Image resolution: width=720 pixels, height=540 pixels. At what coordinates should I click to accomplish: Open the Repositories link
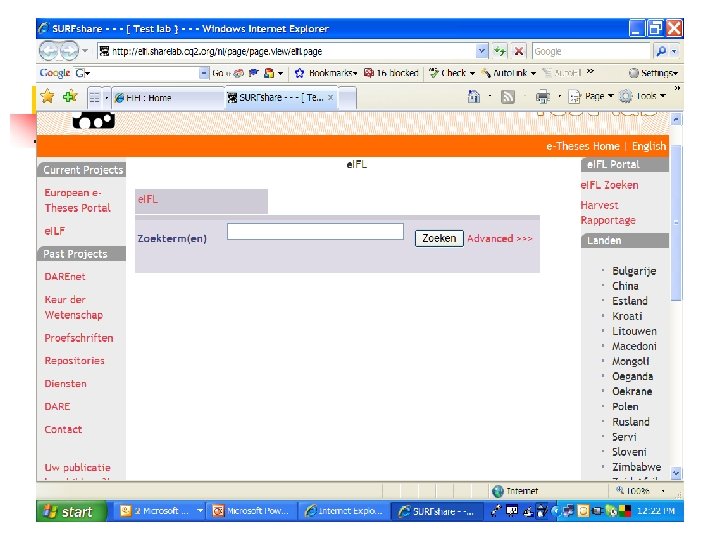(74, 360)
